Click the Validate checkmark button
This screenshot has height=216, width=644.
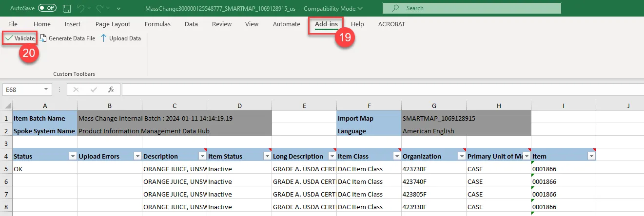click(20, 38)
